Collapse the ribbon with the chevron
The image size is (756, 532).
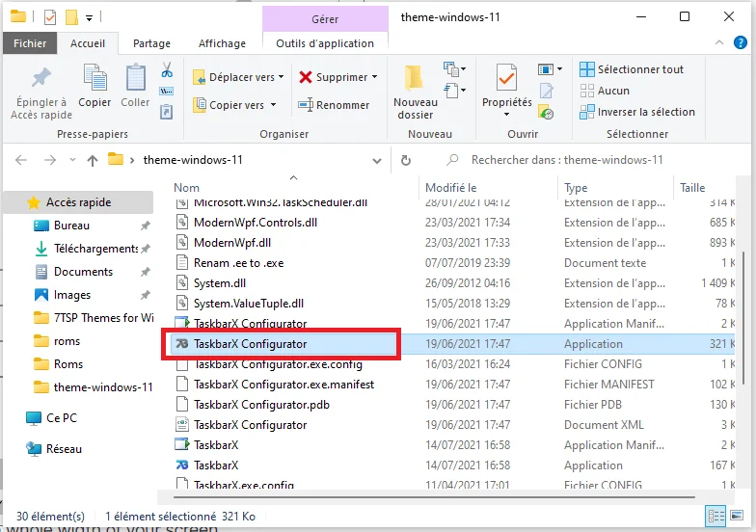719,42
